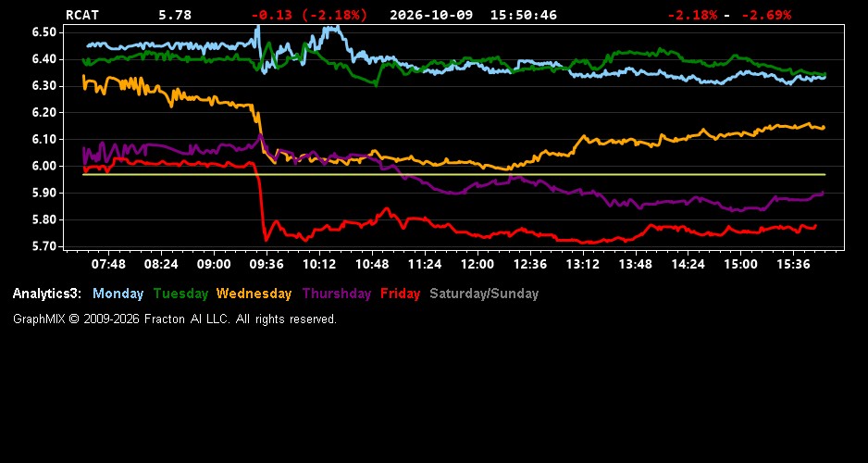Select the Monday legend label
Image resolution: width=868 pixels, height=463 pixels.
tap(118, 294)
